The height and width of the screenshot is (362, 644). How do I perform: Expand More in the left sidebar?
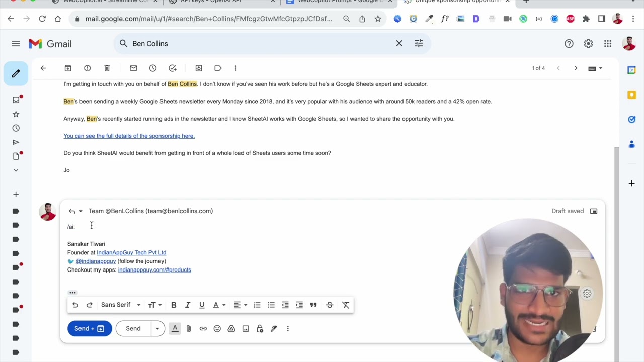pos(16,170)
